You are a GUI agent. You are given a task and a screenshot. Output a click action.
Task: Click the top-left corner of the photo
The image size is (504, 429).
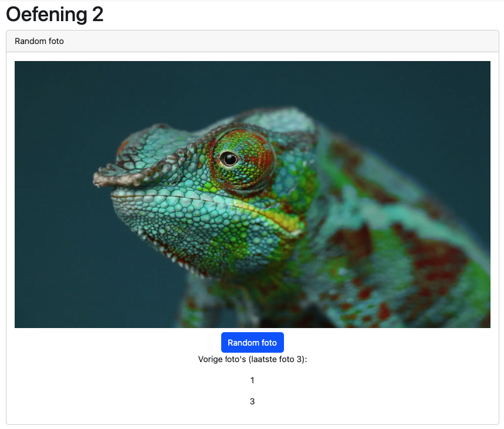click(18, 63)
